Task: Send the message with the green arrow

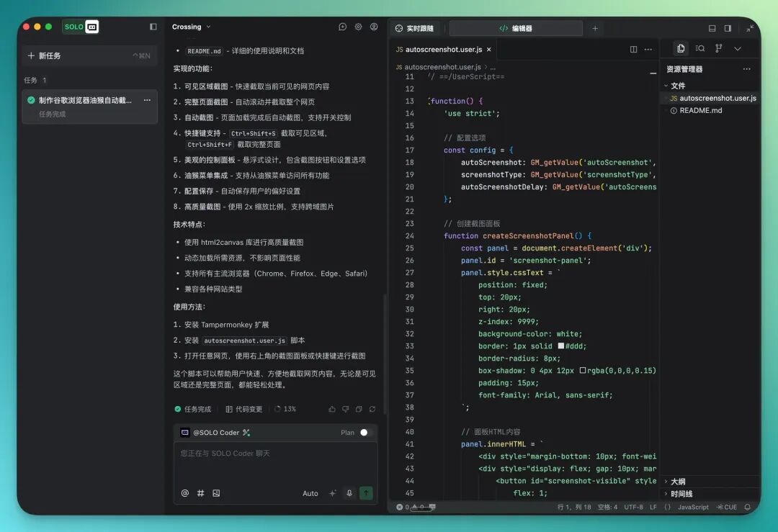Action: (x=366, y=493)
